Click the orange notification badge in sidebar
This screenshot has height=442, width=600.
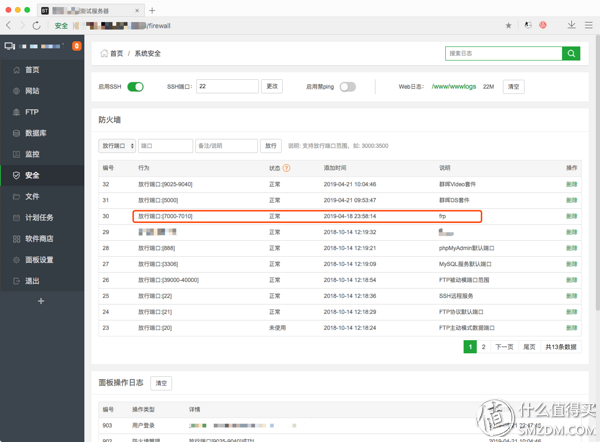[x=77, y=46]
